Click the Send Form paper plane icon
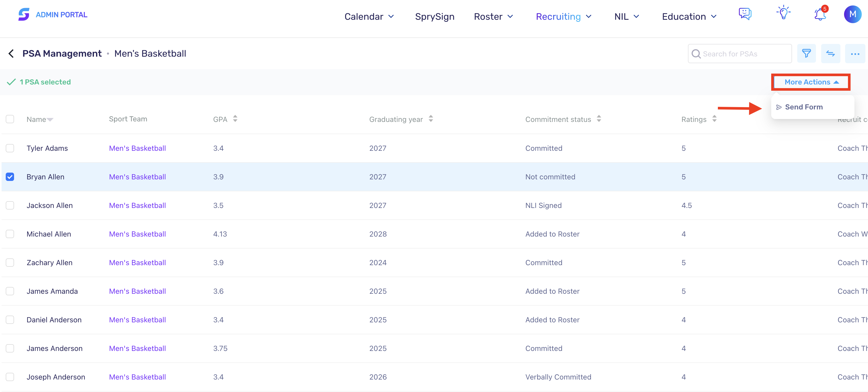Screen dimensions: 868x392 click(x=779, y=107)
